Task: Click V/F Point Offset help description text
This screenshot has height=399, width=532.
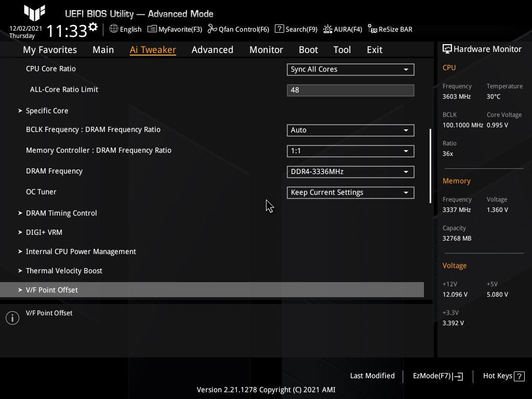Action: tap(49, 313)
